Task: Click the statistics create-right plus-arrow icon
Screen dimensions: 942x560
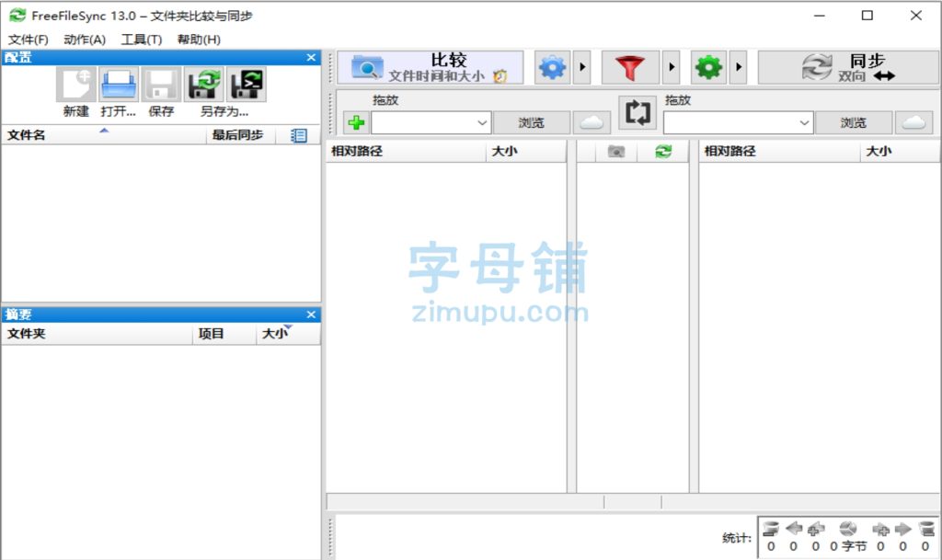Action: (880, 529)
